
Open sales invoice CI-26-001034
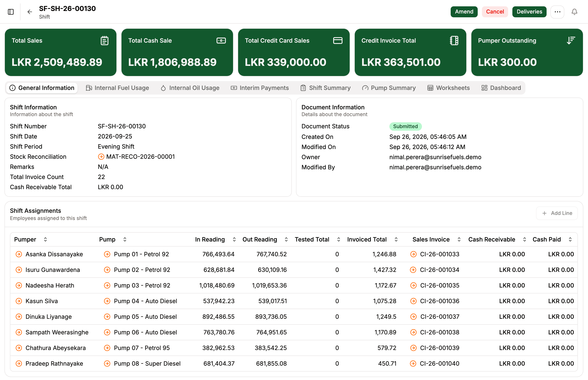440,270
